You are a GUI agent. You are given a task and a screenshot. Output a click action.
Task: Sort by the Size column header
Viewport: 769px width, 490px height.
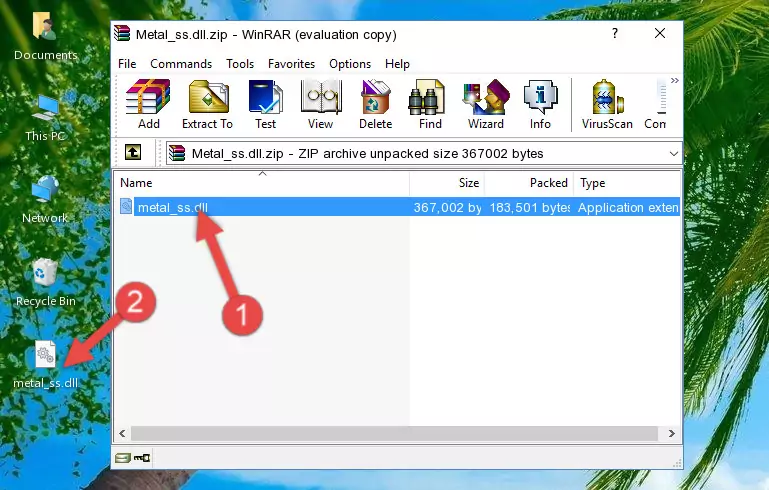[447, 183]
